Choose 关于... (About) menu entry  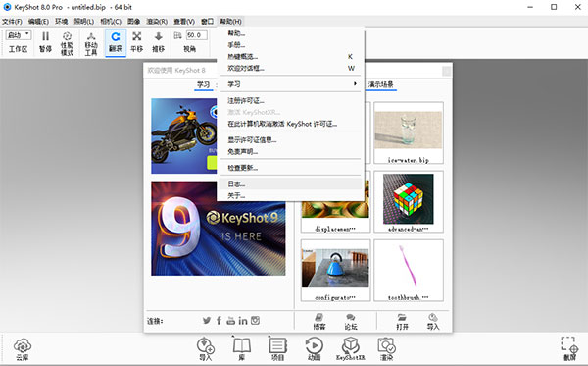tap(290, 195)
